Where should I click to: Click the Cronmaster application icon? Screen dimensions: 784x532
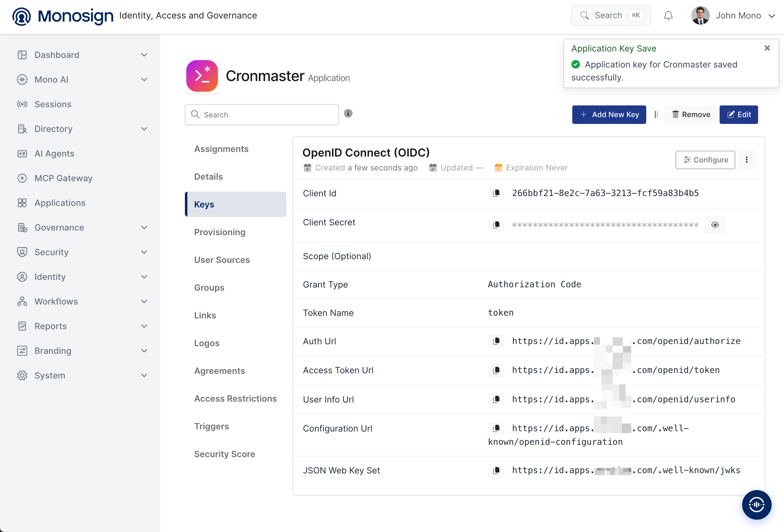click(202, 76)
